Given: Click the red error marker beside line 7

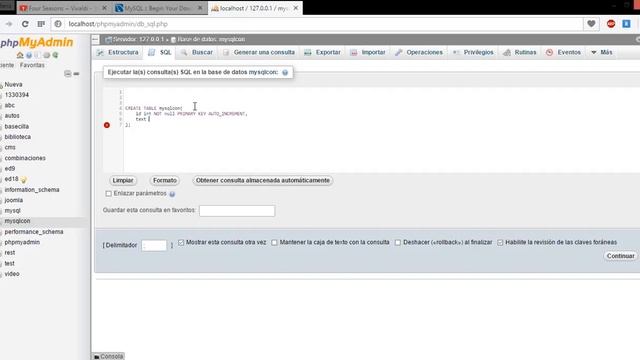Looking at the screenshot, I should pos(107,125).
